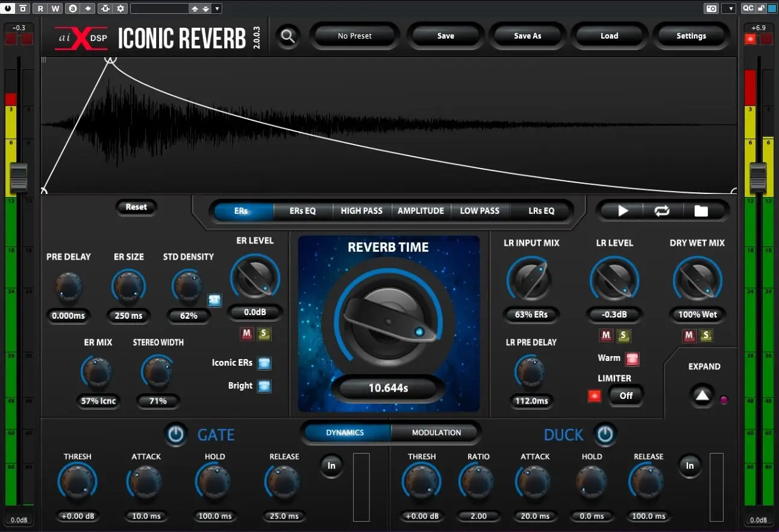Open the host toolbar gear icon
The image size is (779, 532).
[120, 8]
